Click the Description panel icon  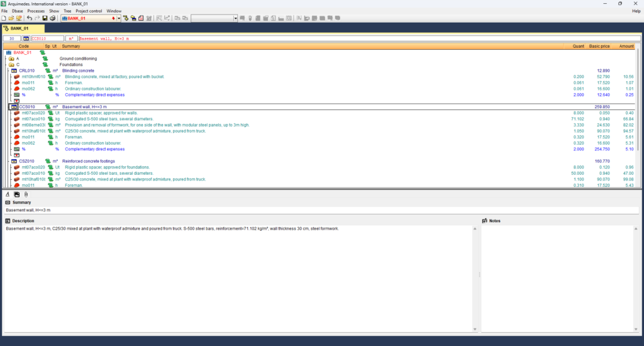[8, 221]
